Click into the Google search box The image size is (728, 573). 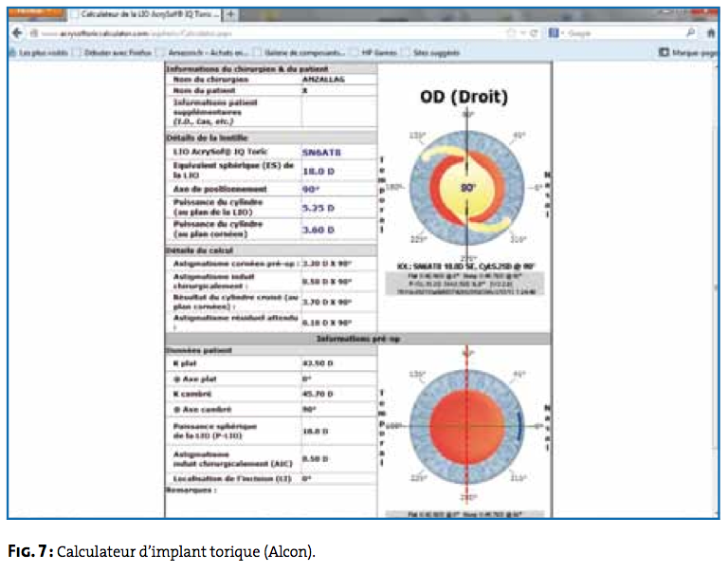(625, 33)
